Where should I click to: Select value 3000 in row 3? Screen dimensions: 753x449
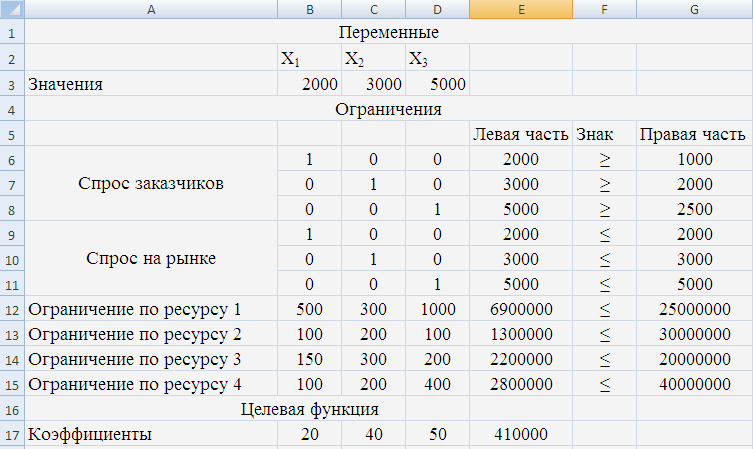click(373, 84)
